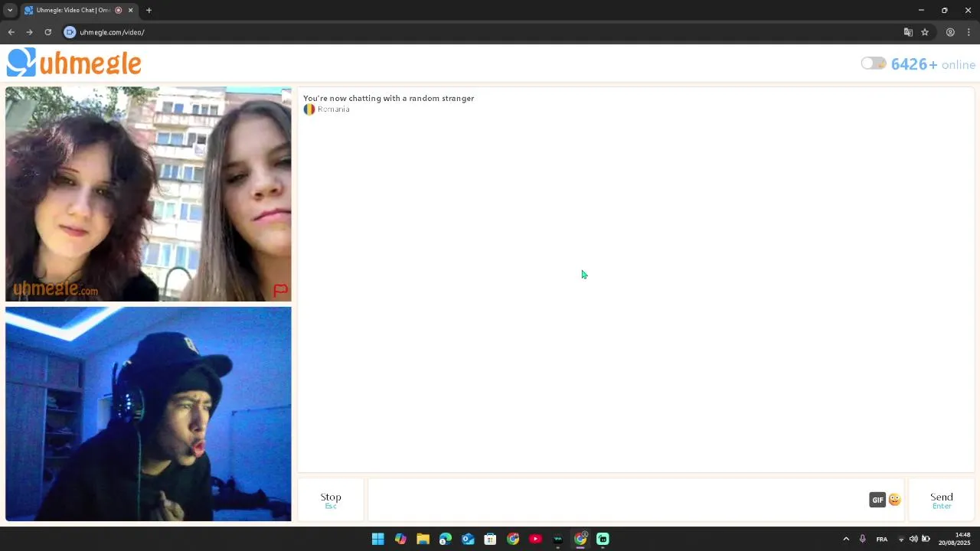980x551 pixels.
Task: Open the GIF picker
Action: [x=877, y=500]
